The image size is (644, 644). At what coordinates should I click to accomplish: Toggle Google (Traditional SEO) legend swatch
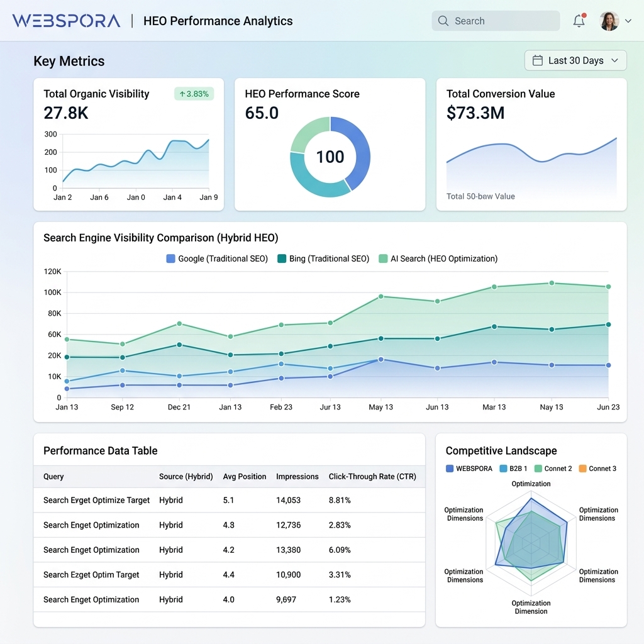coord(170,258)
